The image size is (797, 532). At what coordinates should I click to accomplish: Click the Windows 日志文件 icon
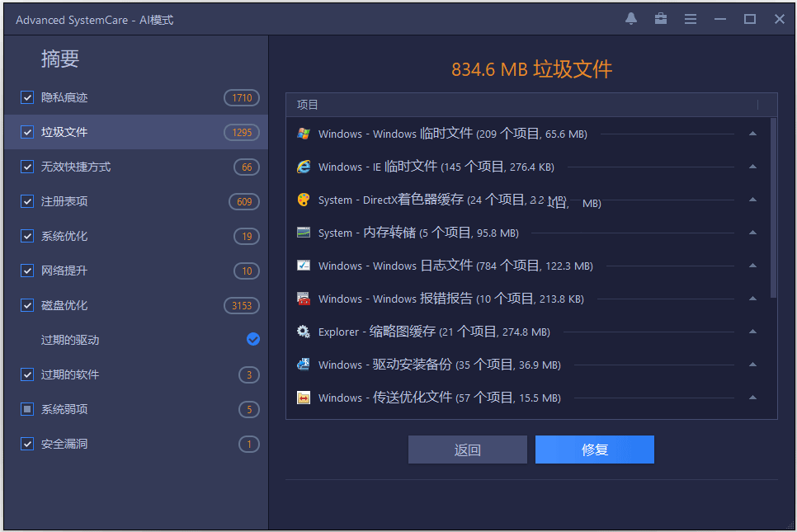coord(304,266)
